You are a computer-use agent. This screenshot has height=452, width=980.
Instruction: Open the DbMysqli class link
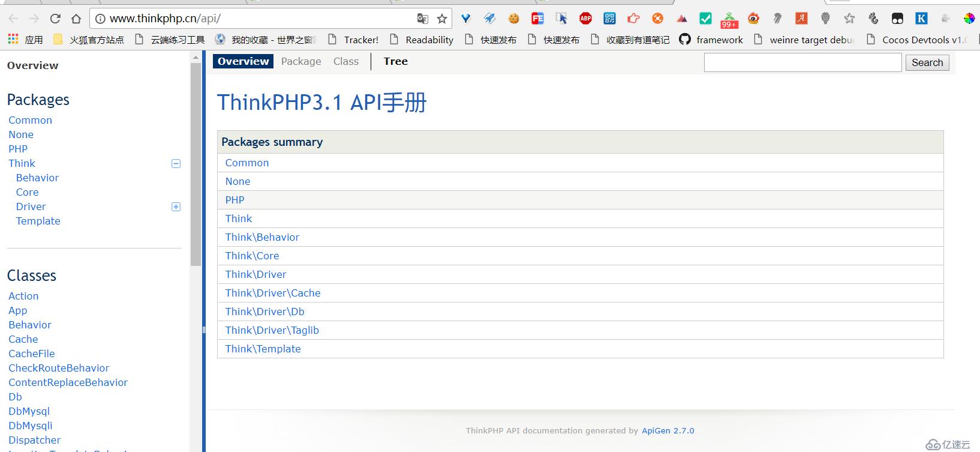pos(31,426)
